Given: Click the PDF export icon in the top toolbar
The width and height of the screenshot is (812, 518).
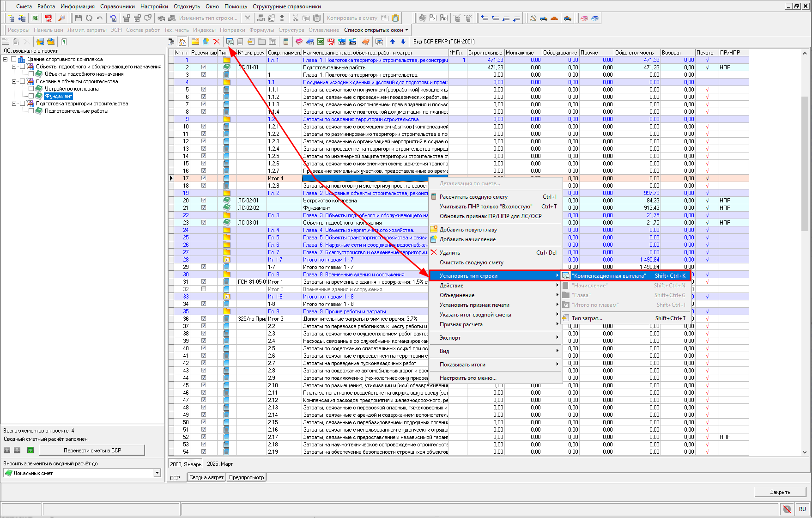Looking at the screenshot, I should pyautogui.click(x=48, y=18).
